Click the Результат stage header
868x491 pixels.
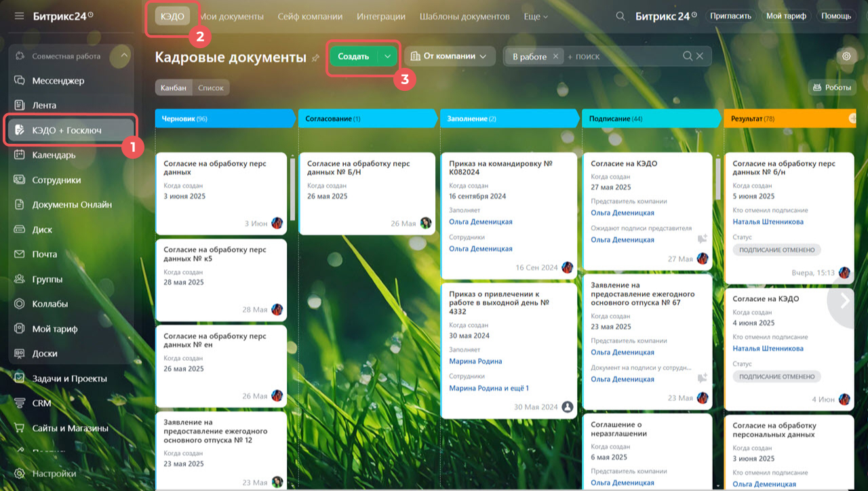[790, 118]
